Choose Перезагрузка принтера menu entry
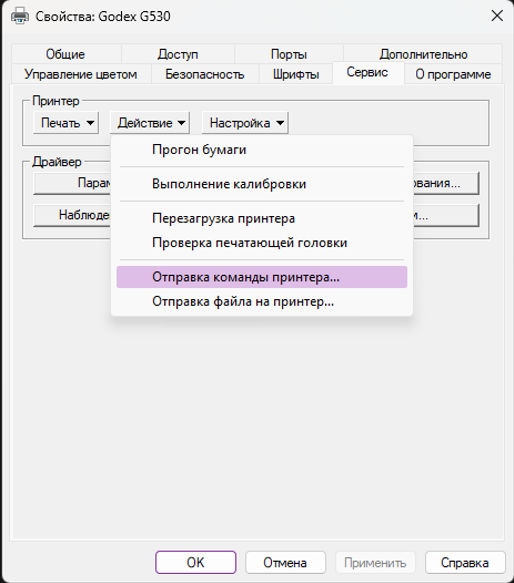 point(261,218)
